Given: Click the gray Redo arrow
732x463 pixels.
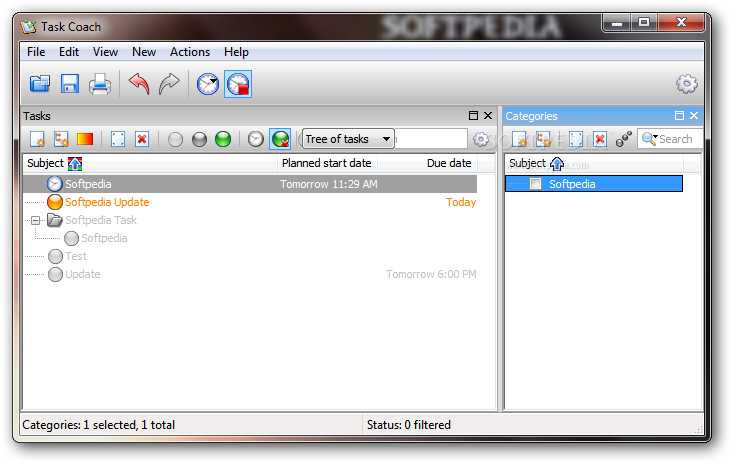Looking at the screenshot, I should pos(169,84).
